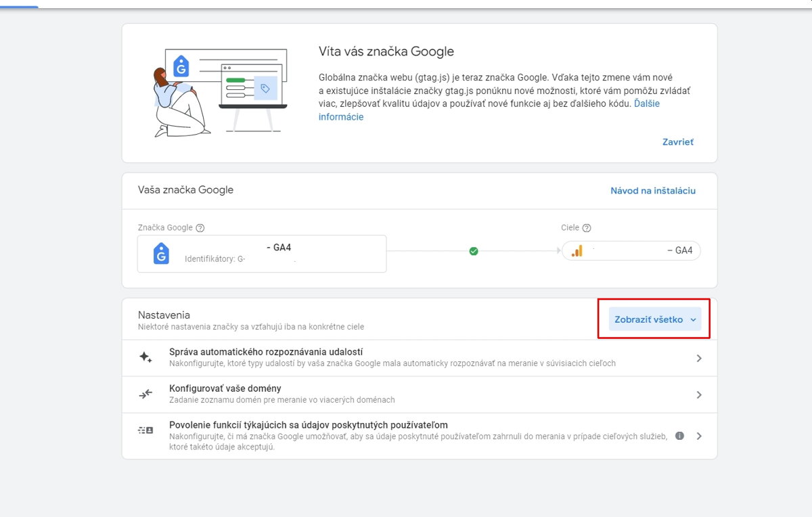Click the info icon in user-provided data row
Image resolution: width=812 pixels, height=517 pixels.
click(680, 436)
